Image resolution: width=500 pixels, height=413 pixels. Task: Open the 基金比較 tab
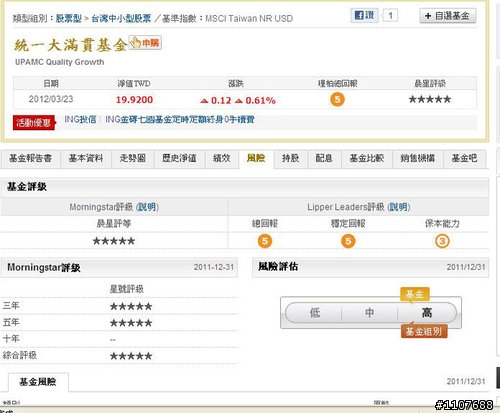point(367,158)
